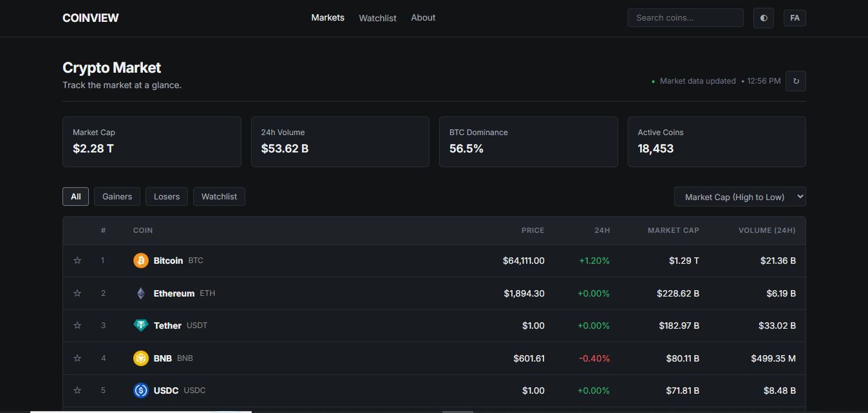Star Bitcoin to add to watchlist

(x=77, y=261)
